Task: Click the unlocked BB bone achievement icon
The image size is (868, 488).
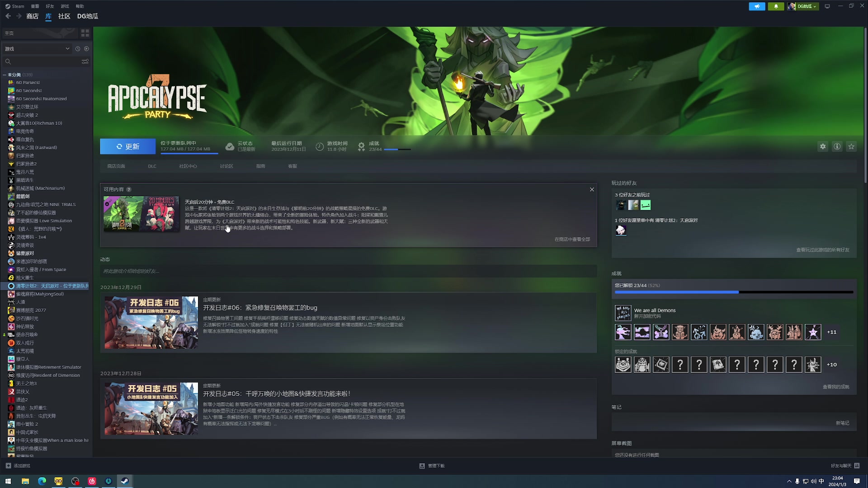Action: coord(661,332)
